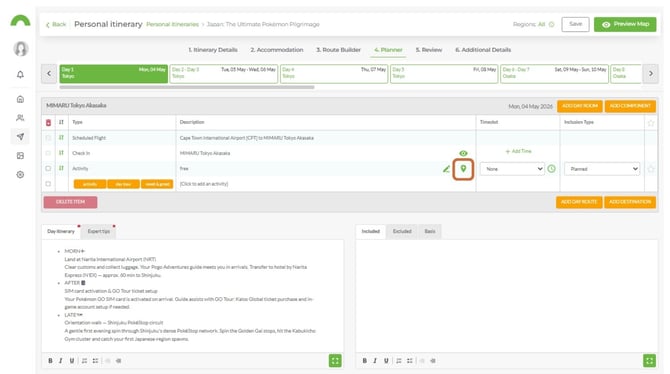Sort by the table's sort arrows header
This screenshot has height=374, width=670.
(x=61, y=122)
